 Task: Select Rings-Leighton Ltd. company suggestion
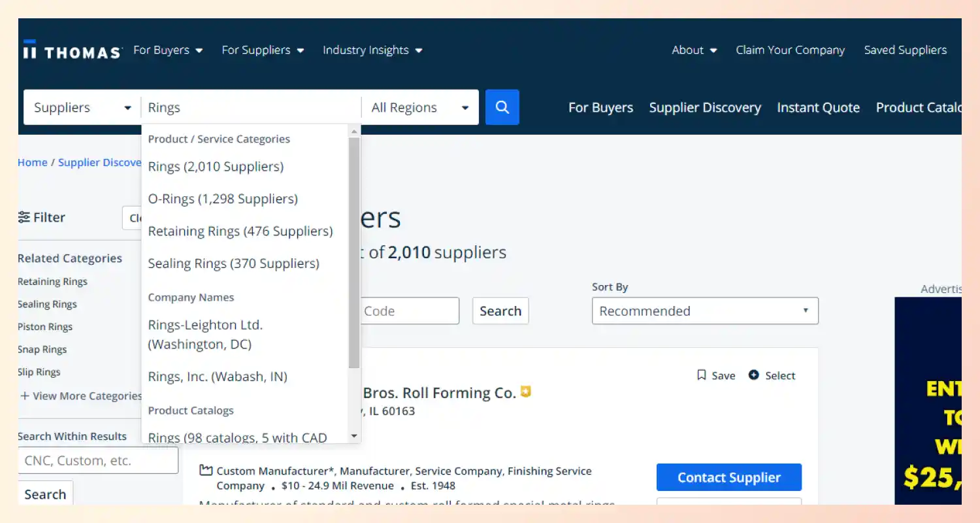205,334
